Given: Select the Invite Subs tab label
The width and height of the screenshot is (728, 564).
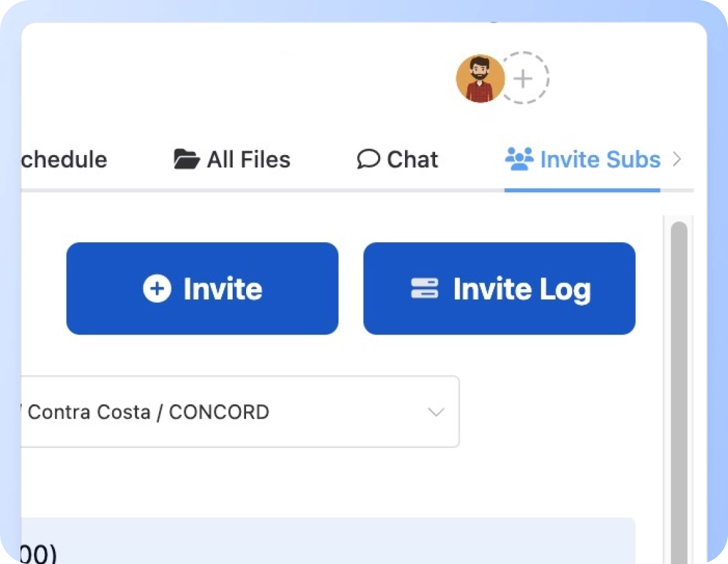Looking at the screenshot, I should [600, 159].
